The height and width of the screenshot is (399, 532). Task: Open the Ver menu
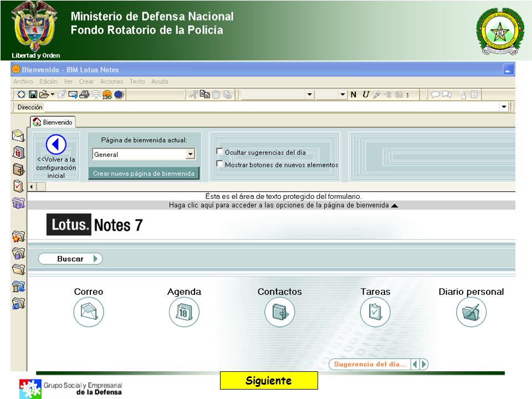(68, 81)
